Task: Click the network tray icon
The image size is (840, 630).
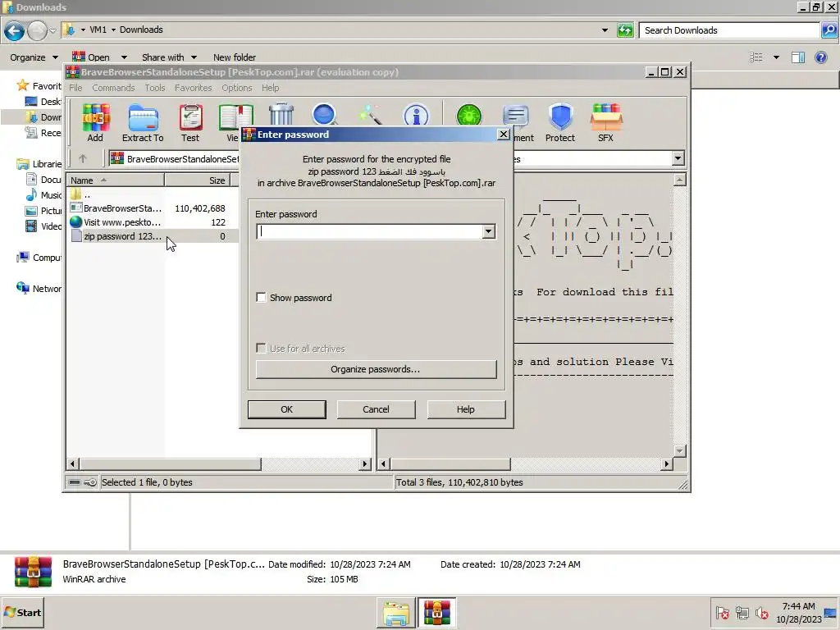Action: pyautogui.click(x=742, y=612)
